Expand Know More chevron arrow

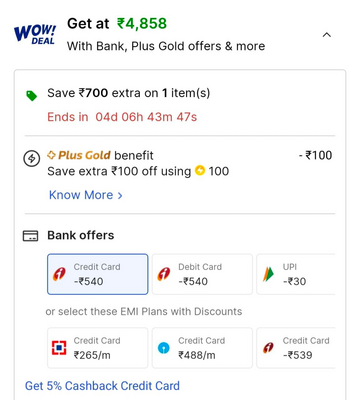coord(120,195)
